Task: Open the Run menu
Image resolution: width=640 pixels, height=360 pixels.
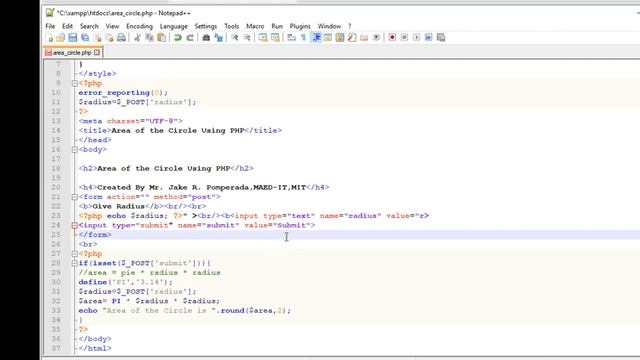Action: [x=277, y=26]
